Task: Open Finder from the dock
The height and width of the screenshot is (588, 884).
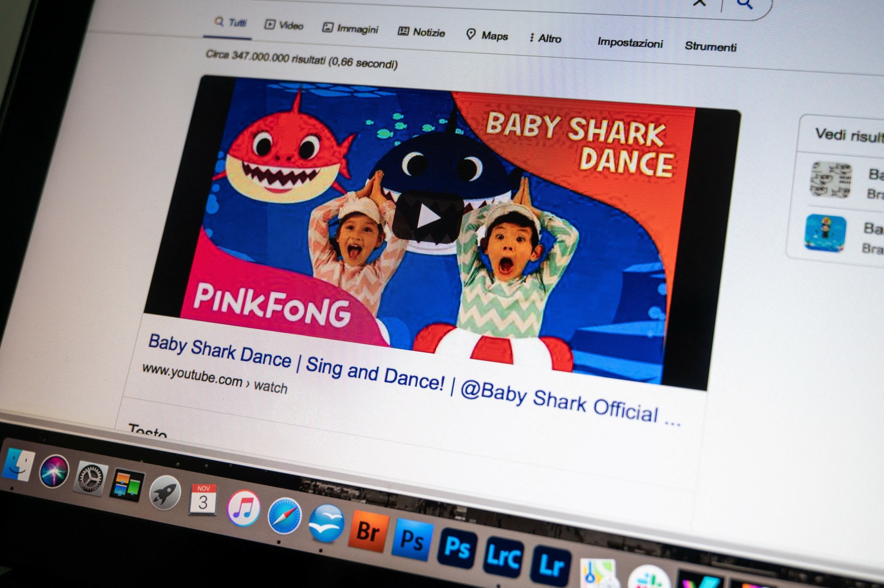Action: click(x=18, y=465)
